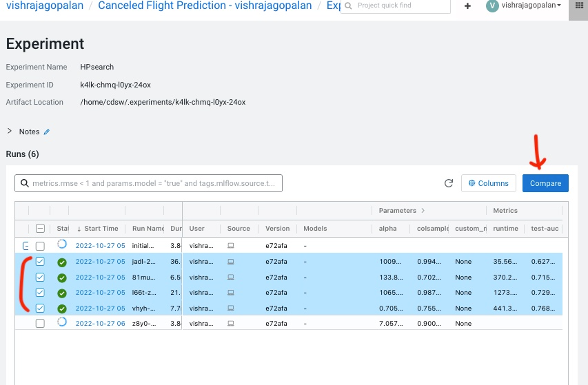Image resolution: width=588 pixels, height=385 pixels.
Task: Open the vhyh run start time link
Action: pos(100,309)
